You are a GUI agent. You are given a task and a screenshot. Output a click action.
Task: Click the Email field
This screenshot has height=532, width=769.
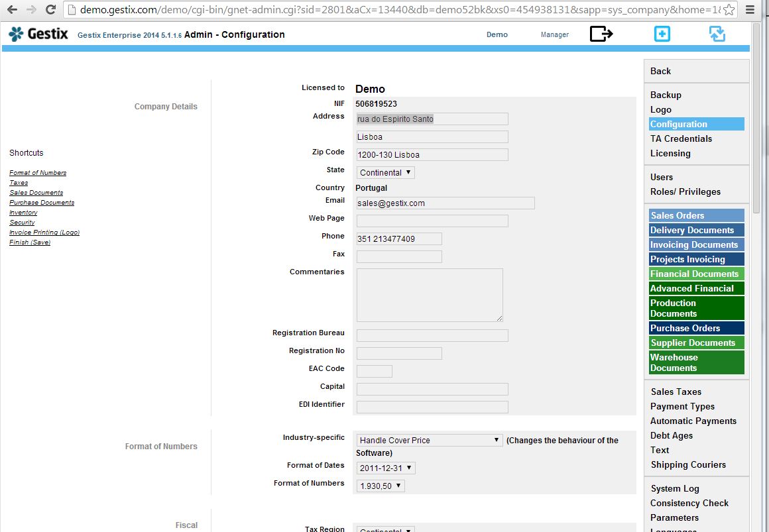coord(445,203)
